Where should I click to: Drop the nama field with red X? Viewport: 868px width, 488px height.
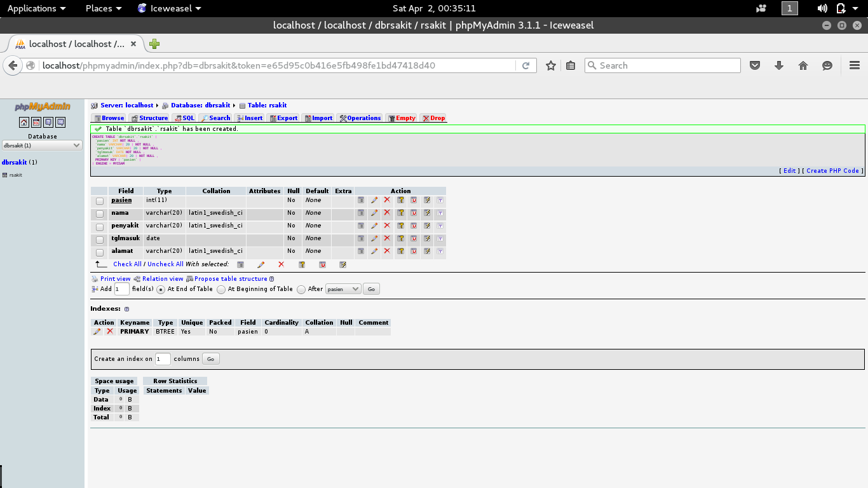[387, 213]
